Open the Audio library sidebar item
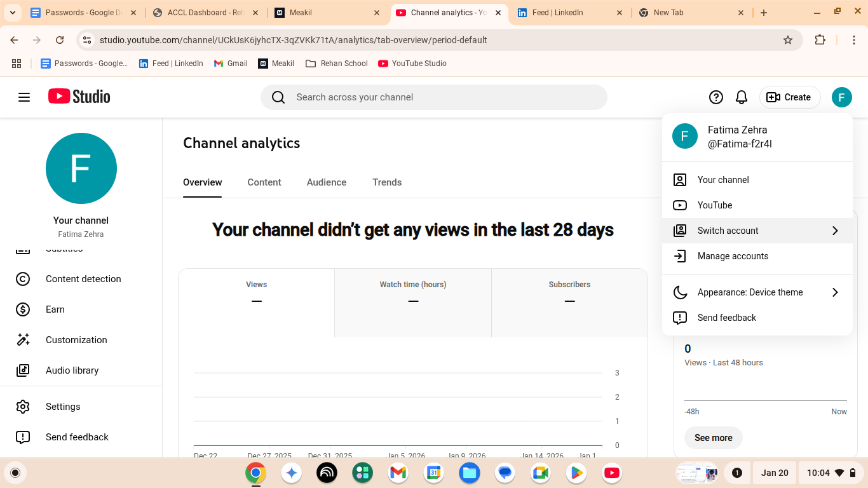 click(x=72, y=370)
